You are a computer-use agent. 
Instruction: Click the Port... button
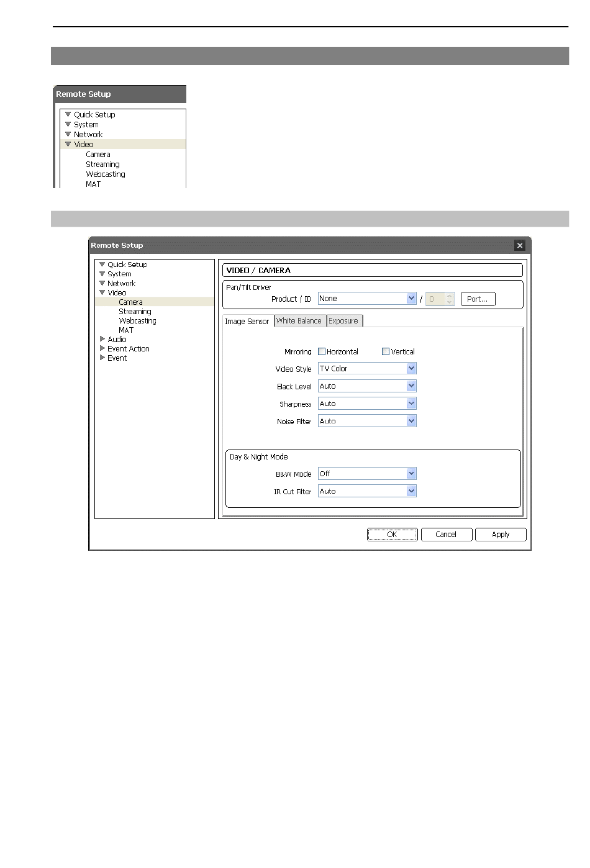point(478,299)
